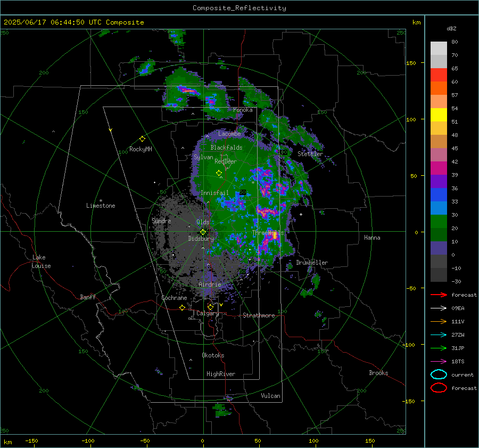Select the purple 39 dBZ swatch
The height and width of the screenshot is (448, 479).
pos(439,181)
